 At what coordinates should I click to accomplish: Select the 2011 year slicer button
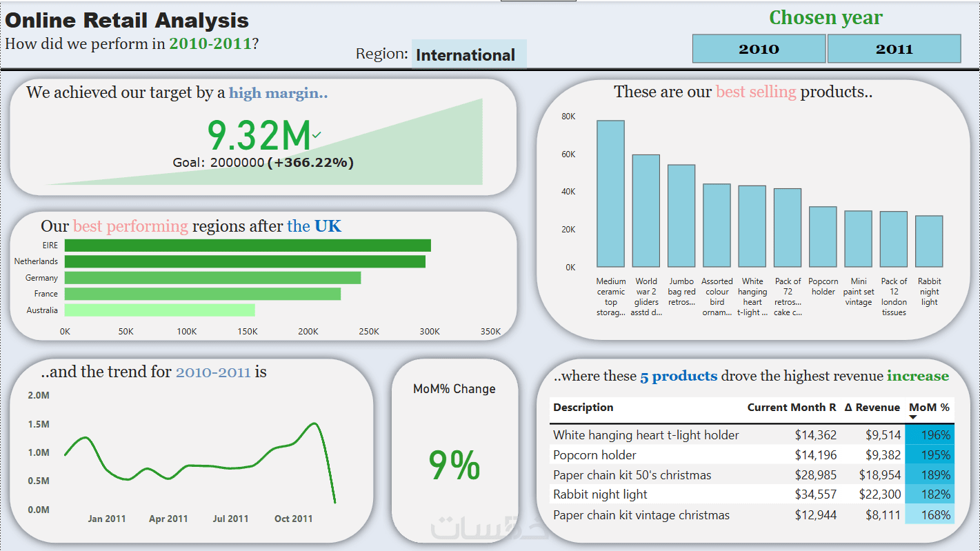point(894,49)
